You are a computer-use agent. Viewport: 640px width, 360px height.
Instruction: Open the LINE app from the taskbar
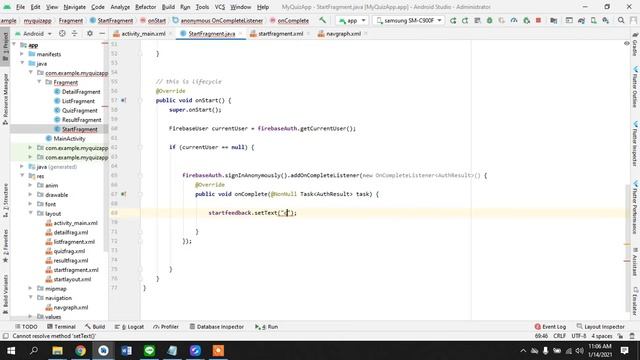click(149, 350)
